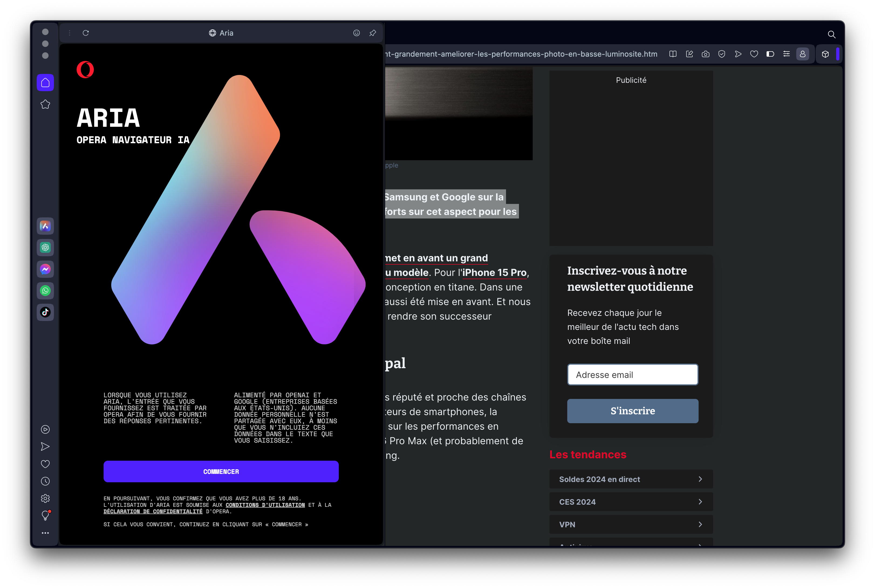Open the privacy shield icon in the address bar

[x=722, y=54]
